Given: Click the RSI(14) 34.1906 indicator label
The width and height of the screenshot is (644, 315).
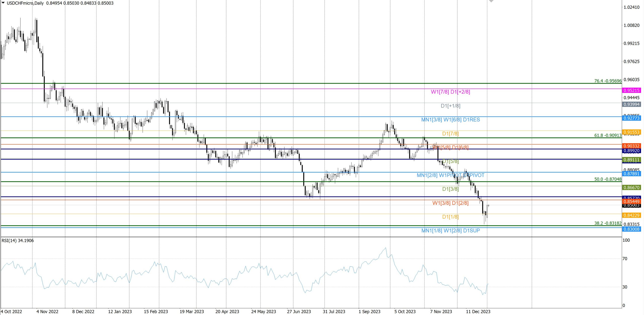Looking at the screenshot, I should click(x=18, y=240).
